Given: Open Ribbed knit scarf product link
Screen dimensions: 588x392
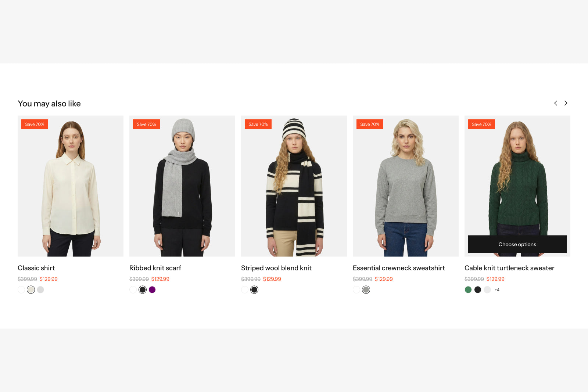Looking at the screenshot, I should click(155, 268).
